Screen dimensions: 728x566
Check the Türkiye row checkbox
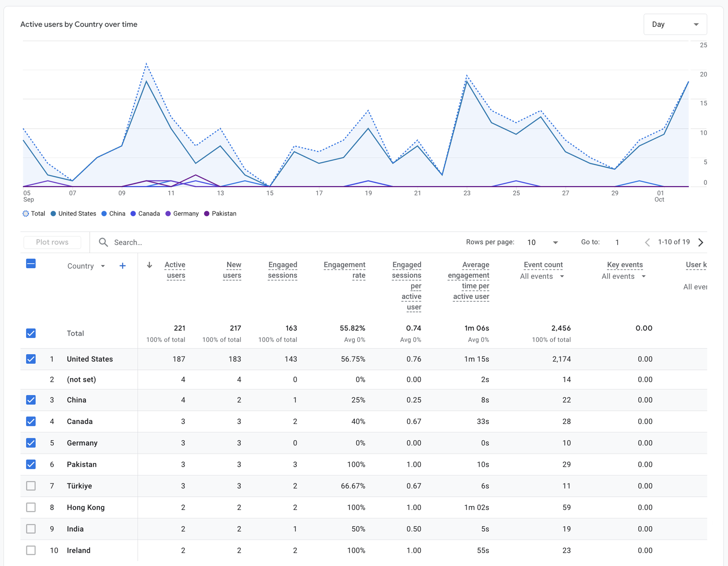pyautogui.click(x=31, y=486)
